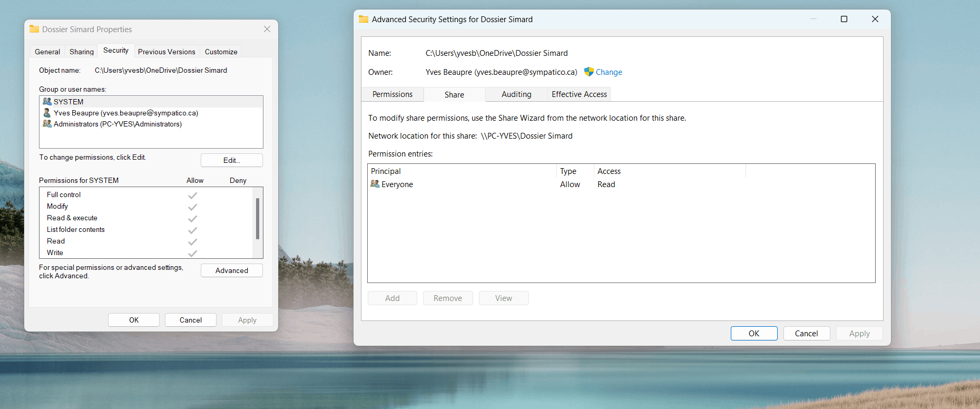Select SYSTEM in Group or user names

point(151,102)
